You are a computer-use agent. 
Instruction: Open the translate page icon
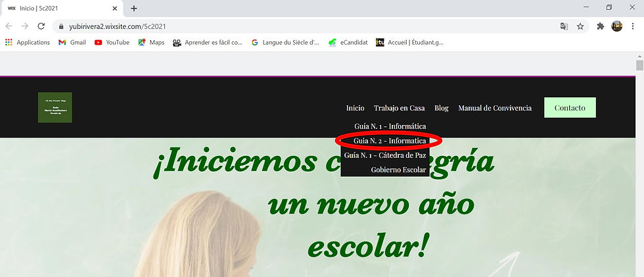pyautogui.click(x=564, y=26)
